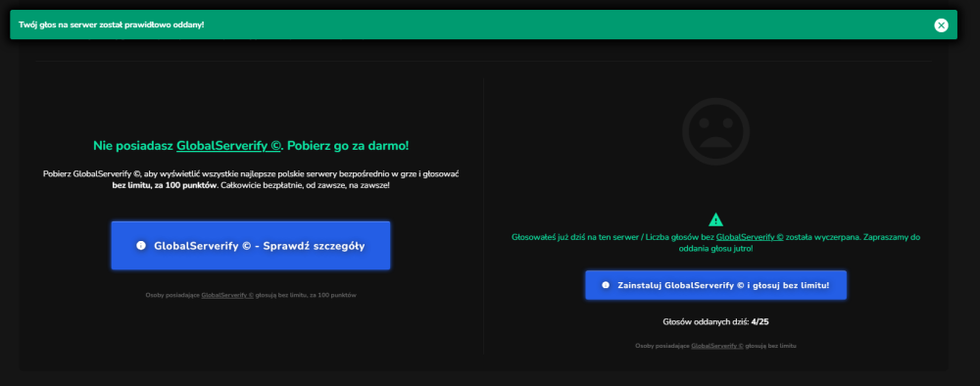Open GlobalServerify © link in vote limit warning

(x=750, y=237)
